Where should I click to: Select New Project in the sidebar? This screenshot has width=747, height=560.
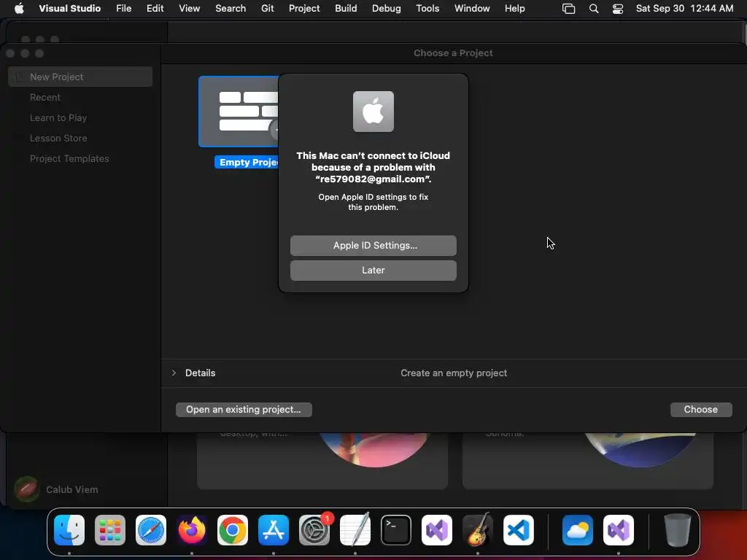pyautogui.click(x=80, y=77)
